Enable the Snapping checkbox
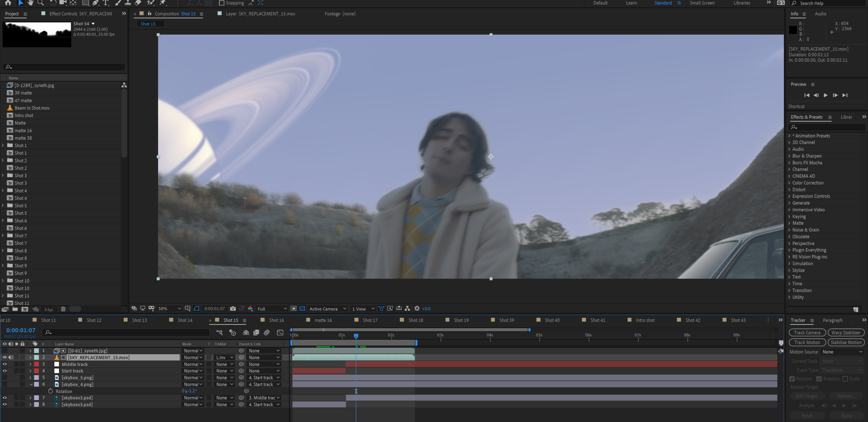Viewport: 868px width, 422px height. click(222, 3)
